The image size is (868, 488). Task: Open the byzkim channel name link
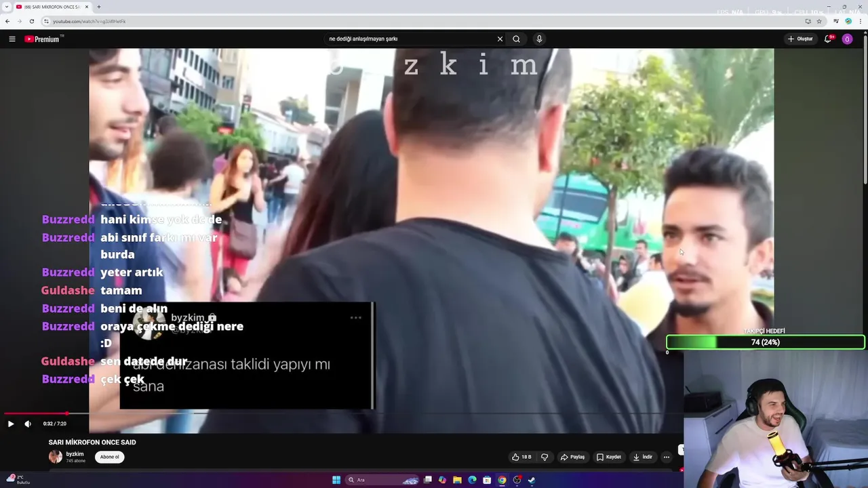pyautogui.click(x=75, y=454)
